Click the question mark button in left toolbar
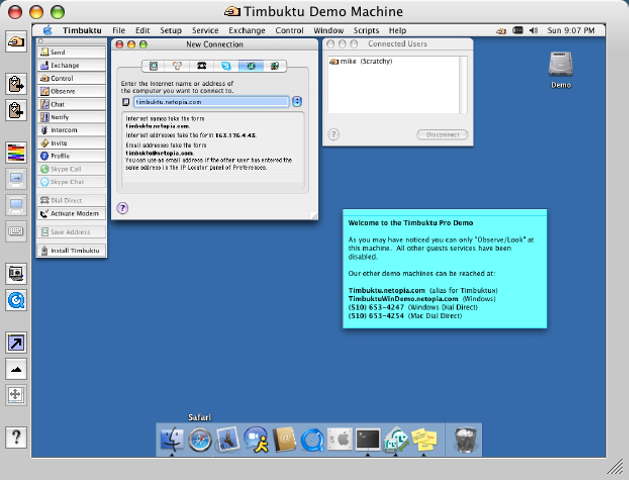The height and width of the screenshot is (480, 629). 16,436
